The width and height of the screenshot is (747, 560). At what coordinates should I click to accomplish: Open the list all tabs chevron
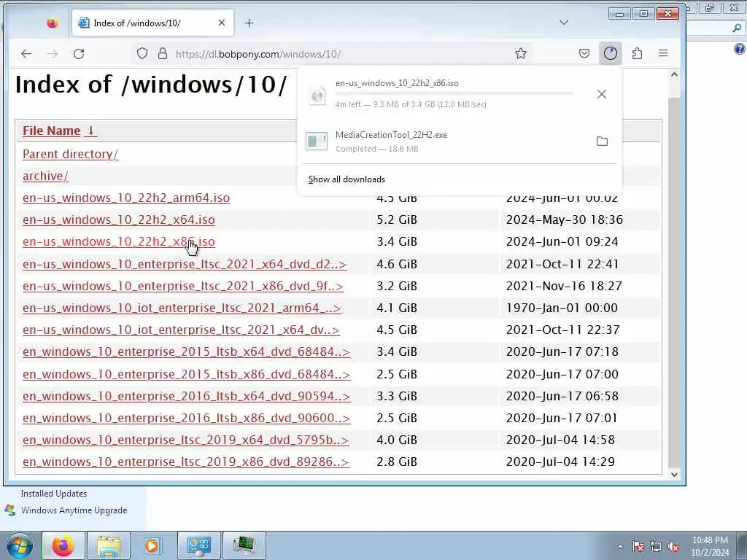click(564, 23)
